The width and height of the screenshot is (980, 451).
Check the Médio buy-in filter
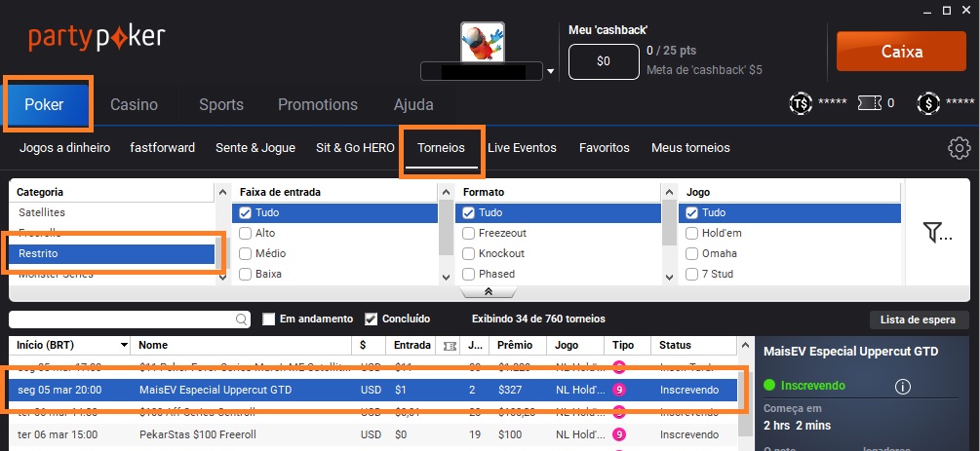pyautogui.click(x=245, y=253)
